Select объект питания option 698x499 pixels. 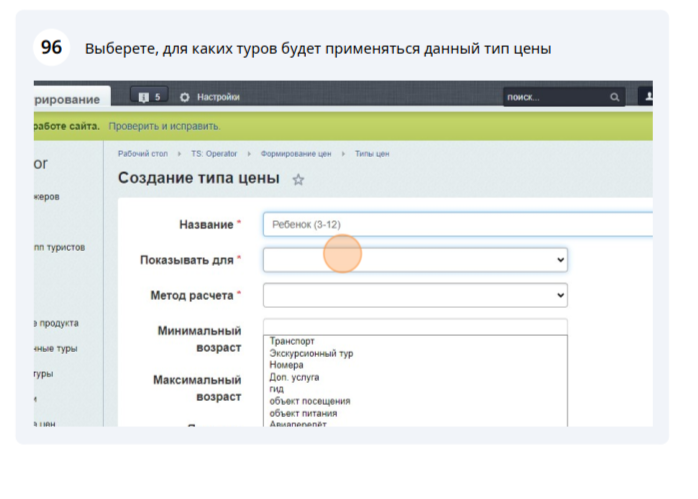(303, 413)
